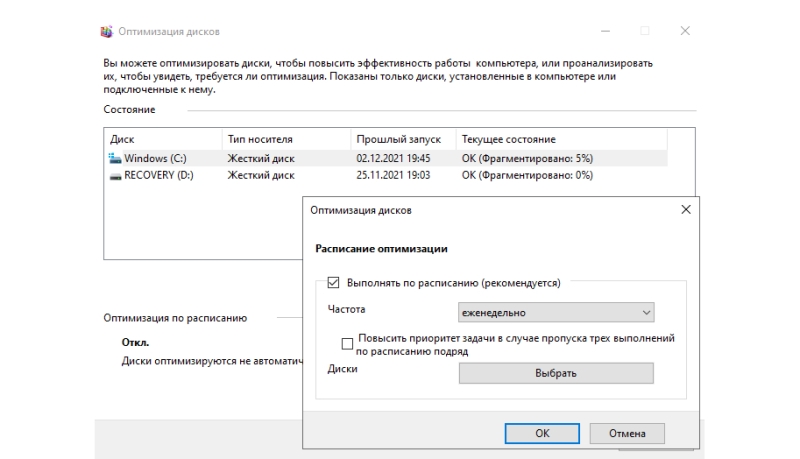The height and width of the screenshot is (459, 800).
Task: Select row showing 'Фрагментировано: 5%' status
Action: (386, 159)
